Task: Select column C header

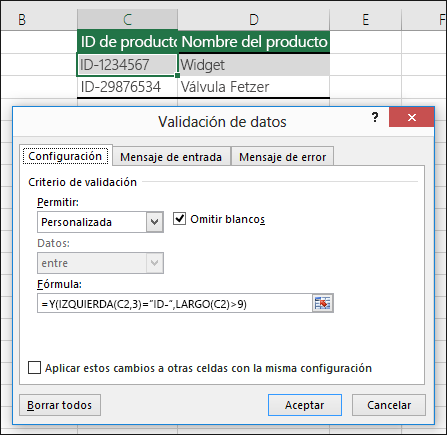Action: (127, 19)
